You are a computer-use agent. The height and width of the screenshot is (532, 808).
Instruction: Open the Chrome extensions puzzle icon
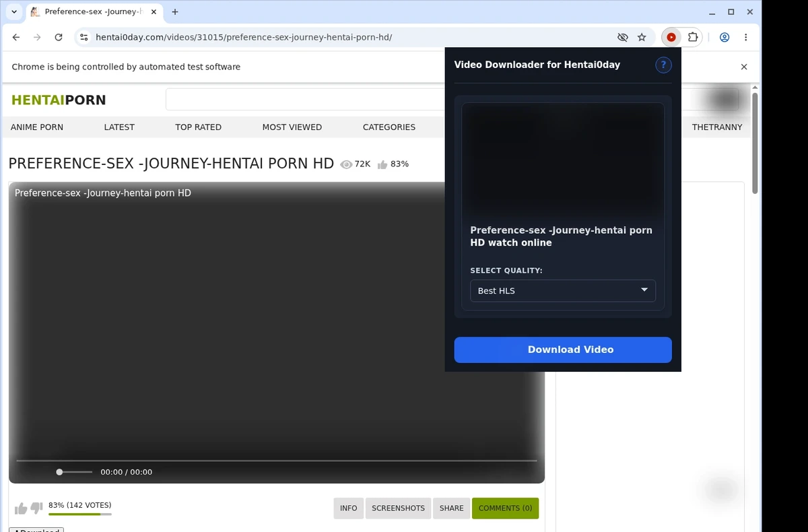pyautogui.click(x=692, y=38)
